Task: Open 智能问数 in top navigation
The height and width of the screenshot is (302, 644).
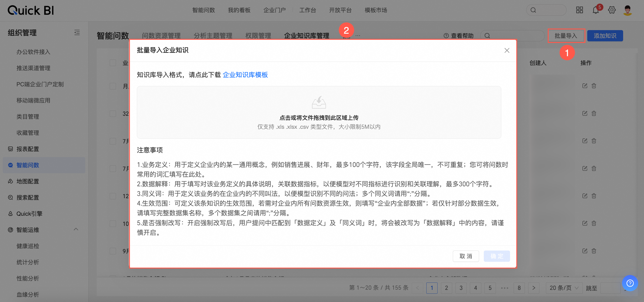Action: (x=204, y=10)
